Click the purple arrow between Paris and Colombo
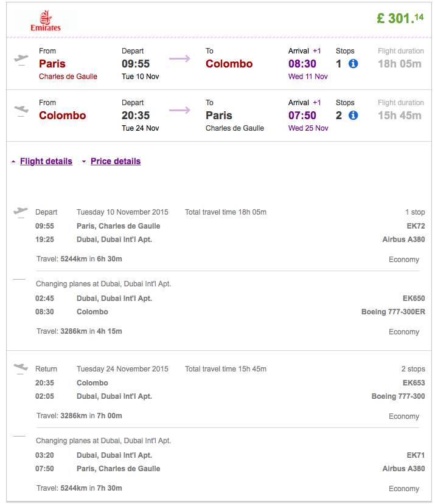This screenshot has height=504, width=435. pos(179,58)
